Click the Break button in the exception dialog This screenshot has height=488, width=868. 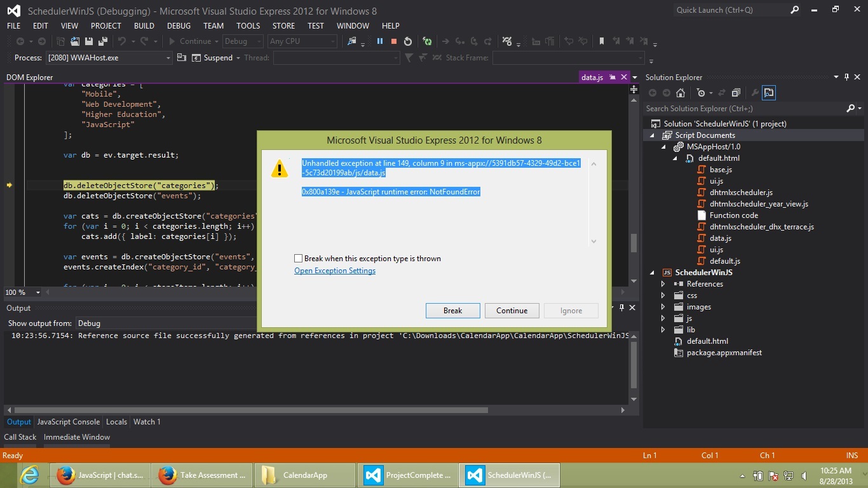pos(452,311)
